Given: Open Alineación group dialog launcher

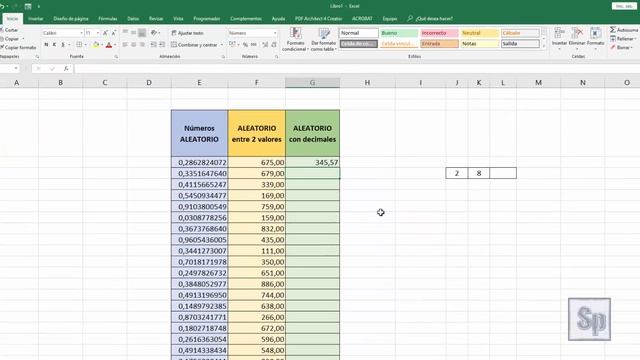Looking at the screenshot, I should click(x=223, y=57).
